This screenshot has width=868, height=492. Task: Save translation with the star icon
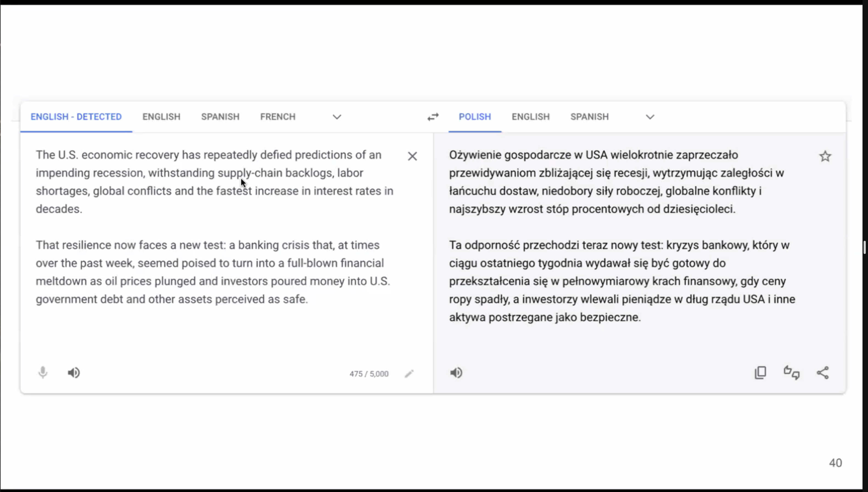(x=825, y=156)
